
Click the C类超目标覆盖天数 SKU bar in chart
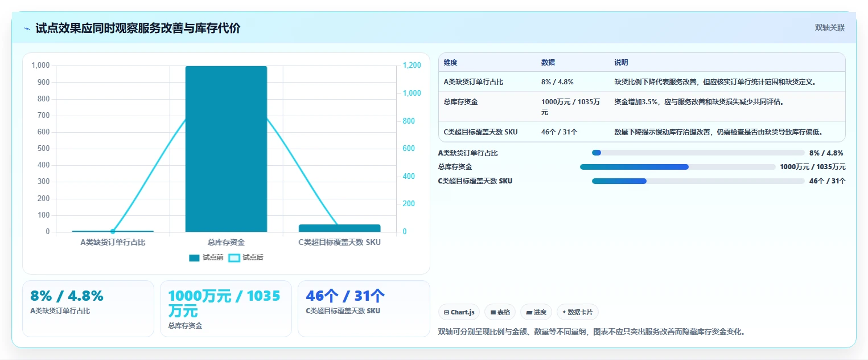point(340,228)
